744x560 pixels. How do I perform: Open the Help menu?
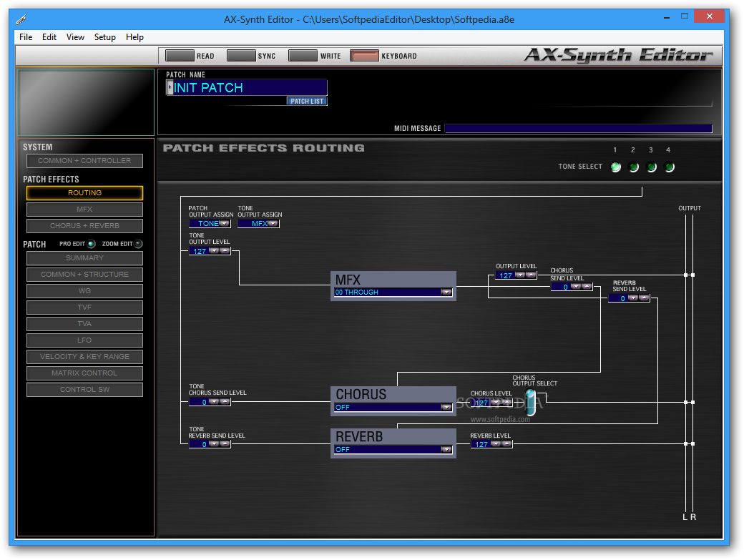tap(134, 37)
